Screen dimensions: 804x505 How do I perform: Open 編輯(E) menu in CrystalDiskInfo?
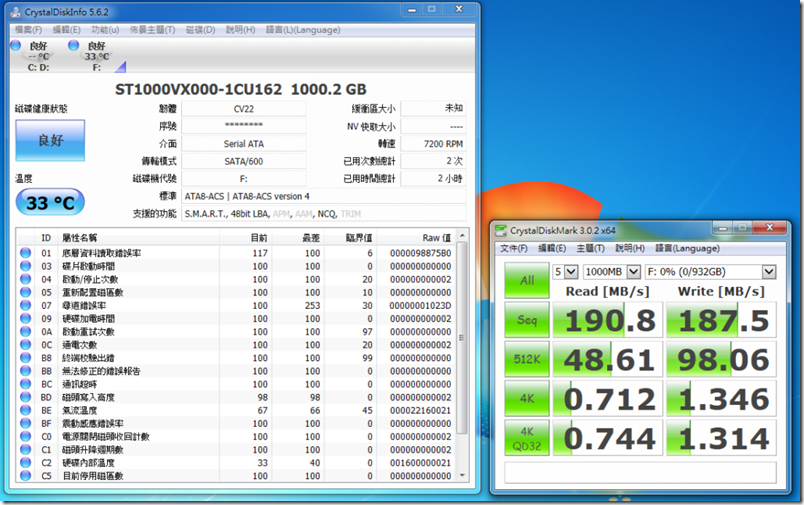point(67,30)
